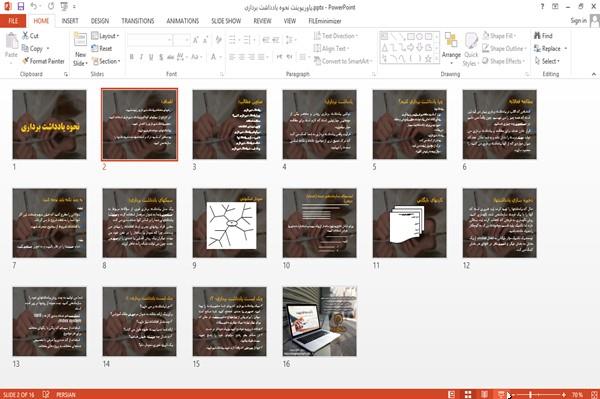The image size is (600, 399).
Task: Click Zoom out minus button
Action: tap(513, 394)
